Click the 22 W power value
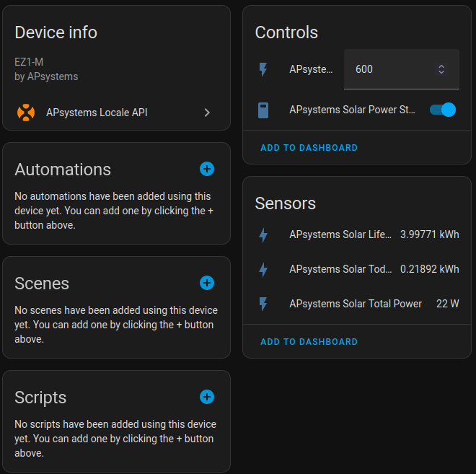Viewport: 476px width, 474px height. pyautogui.click(x=448, y=304)
